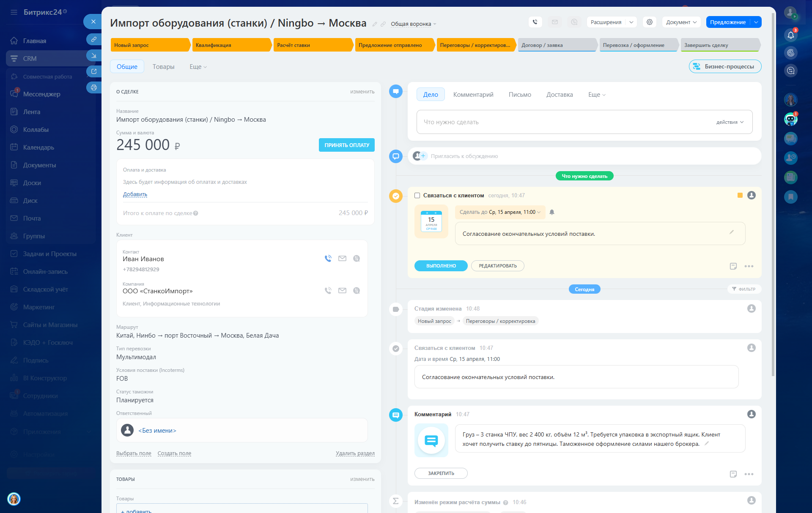Click the orange color marker on the task
Screen dimensions: 812x513
coord(740,195)
